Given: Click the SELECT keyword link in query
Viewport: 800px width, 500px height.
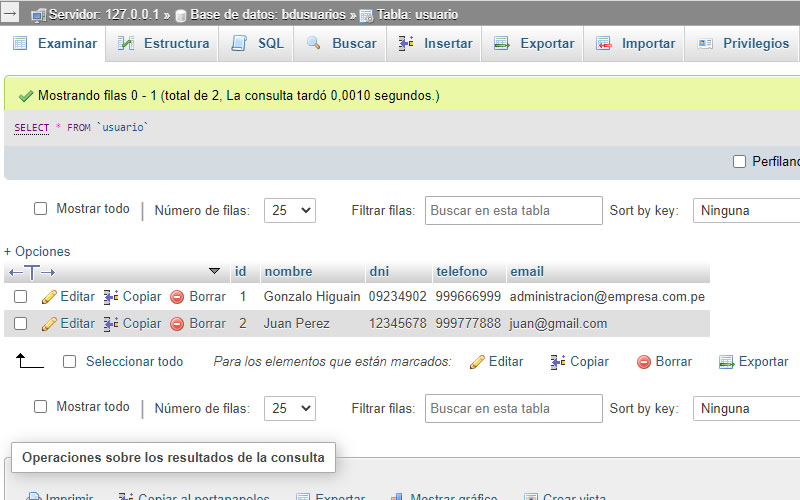Looking at the screenshot, I should click(32, 128).
